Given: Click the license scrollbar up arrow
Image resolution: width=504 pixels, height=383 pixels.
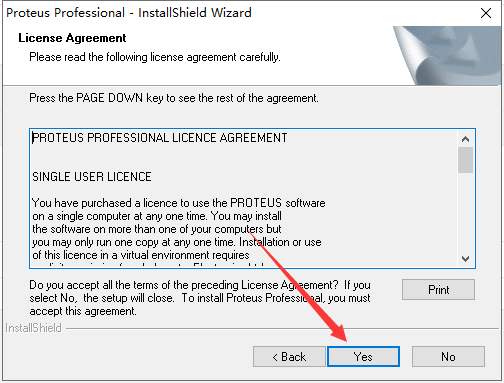Looking at the screenshot, I should point(465,139).
